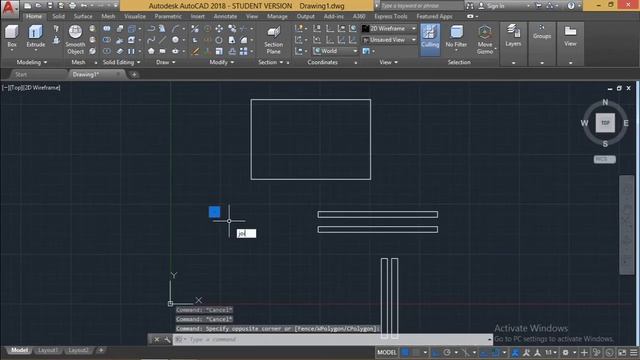Open the Express Tools ribbon tab
640x360 pixels.
click(391, 16)
